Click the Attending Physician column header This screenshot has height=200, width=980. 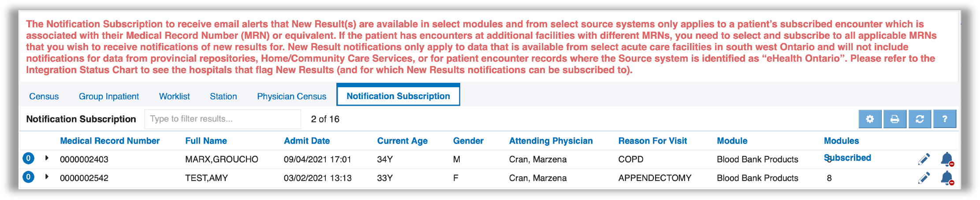click(551, 141)
